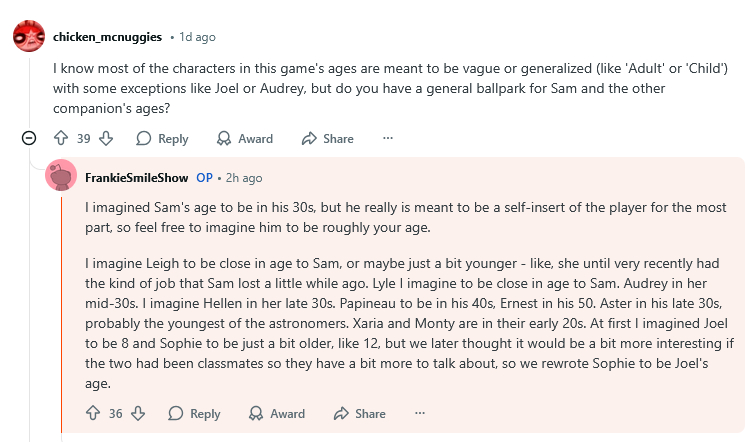755x442 pixels.
Task: Collapse the chicken_mcnuggies comment thread
Action: click(29, 139)
